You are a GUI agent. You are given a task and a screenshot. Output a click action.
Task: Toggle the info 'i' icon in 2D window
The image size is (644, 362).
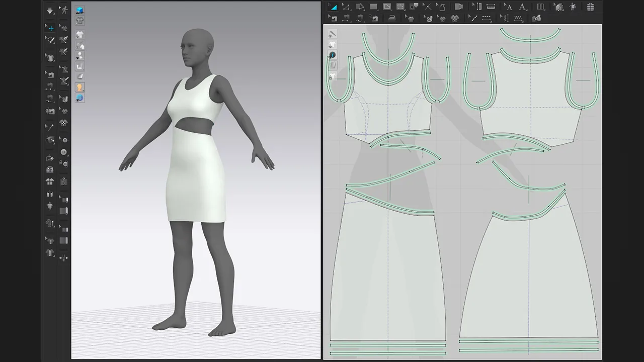(333, 55)
